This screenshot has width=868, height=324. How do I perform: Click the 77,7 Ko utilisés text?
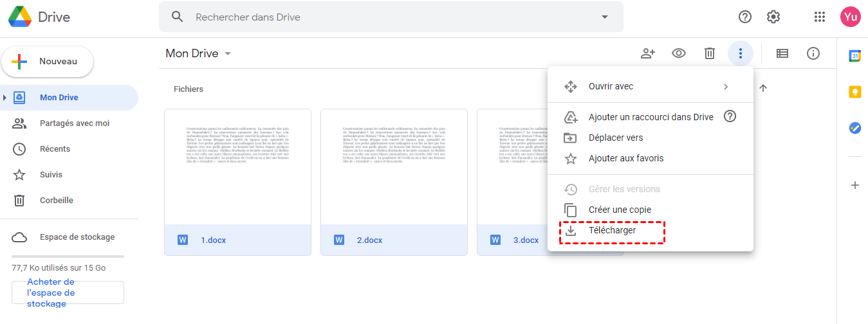pyautogui.click(x=59, y=267)
